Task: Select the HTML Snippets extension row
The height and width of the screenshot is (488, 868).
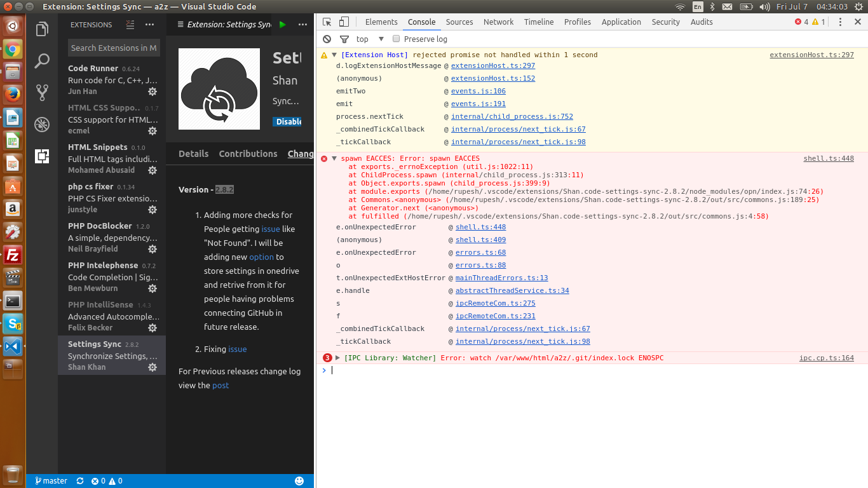Action: click(112, 158)
